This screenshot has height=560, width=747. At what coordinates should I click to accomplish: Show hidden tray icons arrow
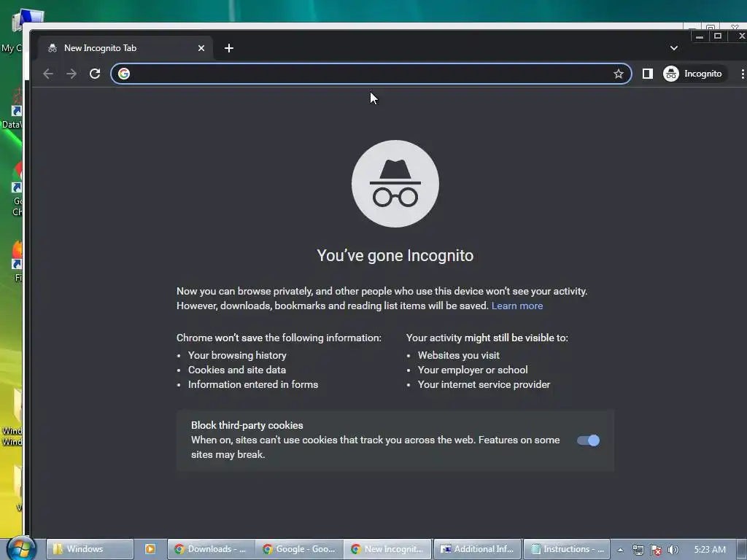620,550
